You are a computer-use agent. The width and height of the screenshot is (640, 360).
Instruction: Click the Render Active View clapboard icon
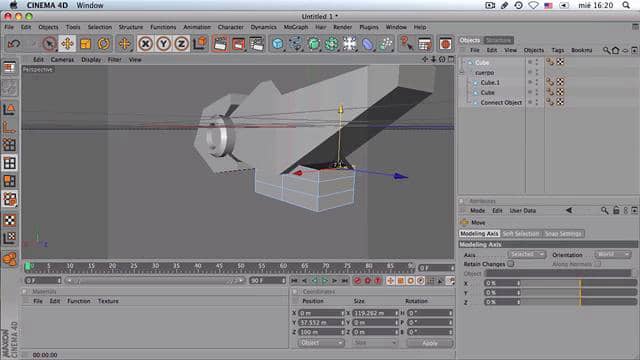[x=220, y=44]
